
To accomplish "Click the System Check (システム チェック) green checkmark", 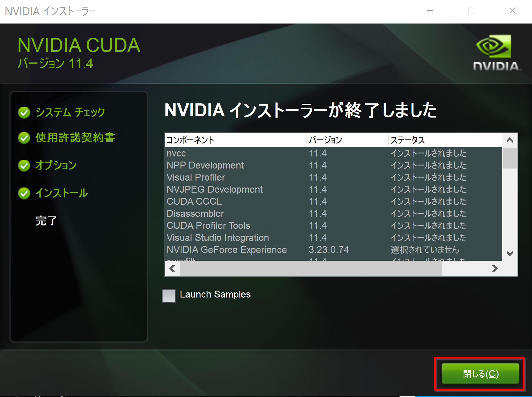I will [x=24, y=112].
